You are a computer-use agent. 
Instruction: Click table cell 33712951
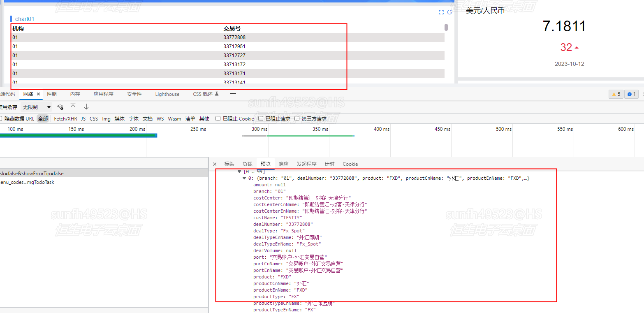[x=234, y=46]
